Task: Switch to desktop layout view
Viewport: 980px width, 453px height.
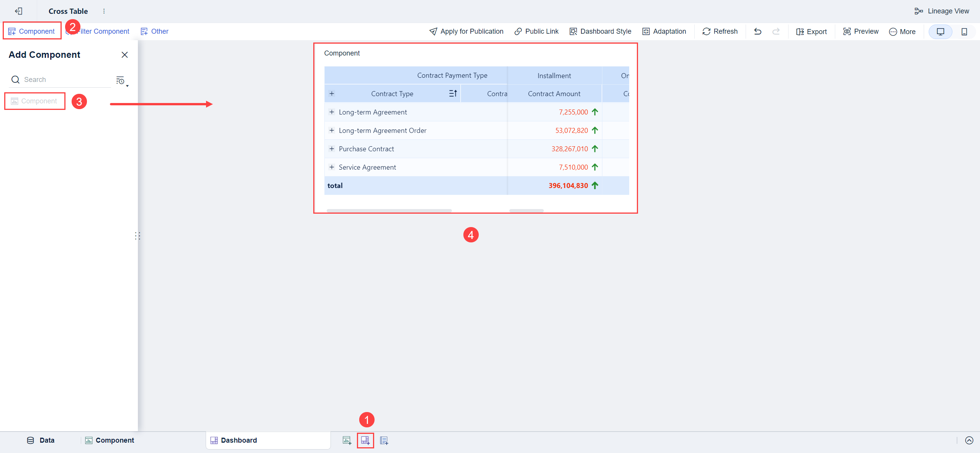Action: (940, 31)
